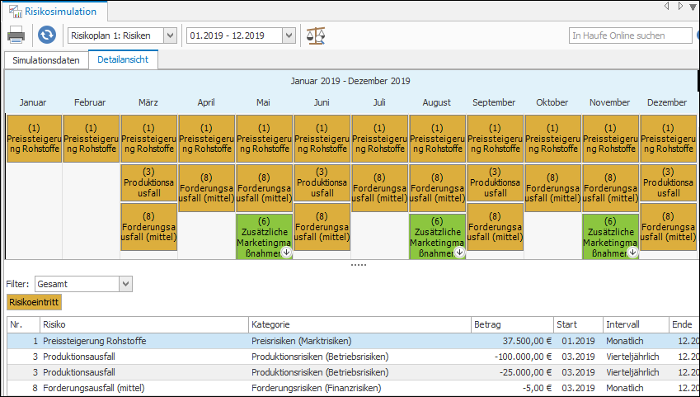
Task: Click the Haufe Online search field
Action: coord(631,36)
